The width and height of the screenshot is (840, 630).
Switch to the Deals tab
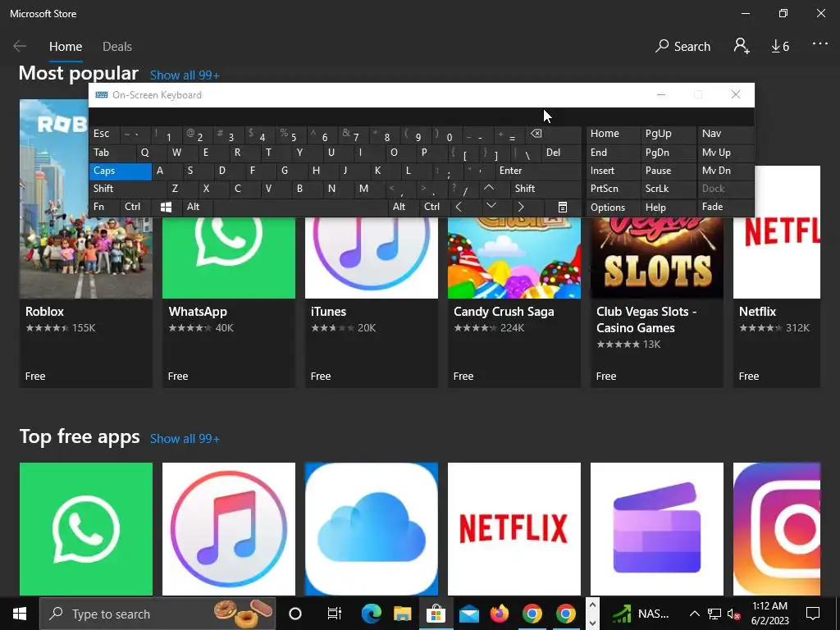[x=117, y=47]
